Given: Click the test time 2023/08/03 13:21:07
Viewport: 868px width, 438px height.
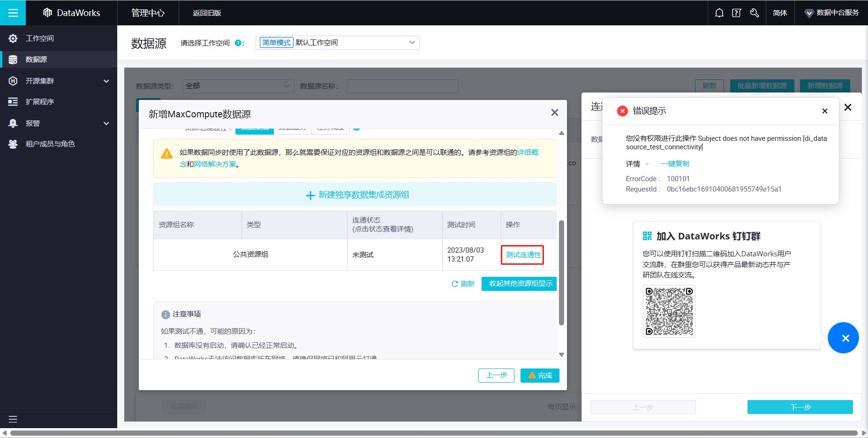Looking at the screenshot, I should click(x=466, y=254).
